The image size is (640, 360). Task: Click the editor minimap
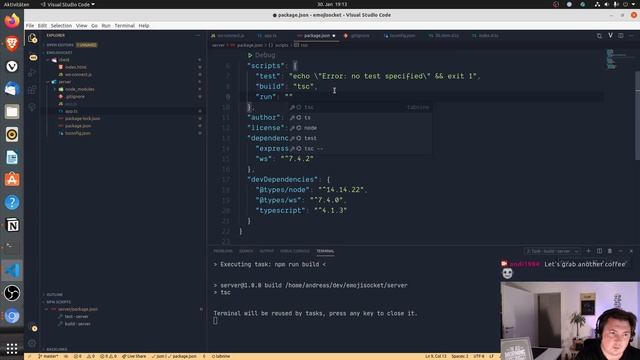(x=618, y=59)
